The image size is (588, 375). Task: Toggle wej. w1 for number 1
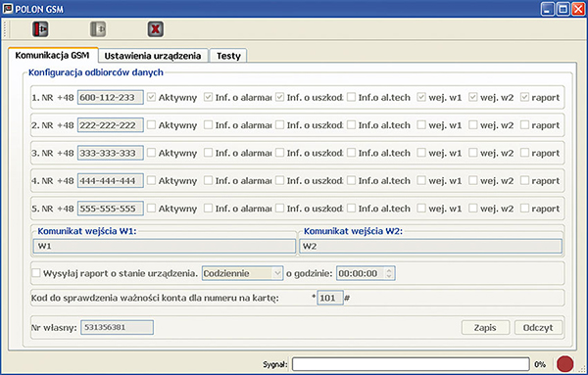[421, 97]
